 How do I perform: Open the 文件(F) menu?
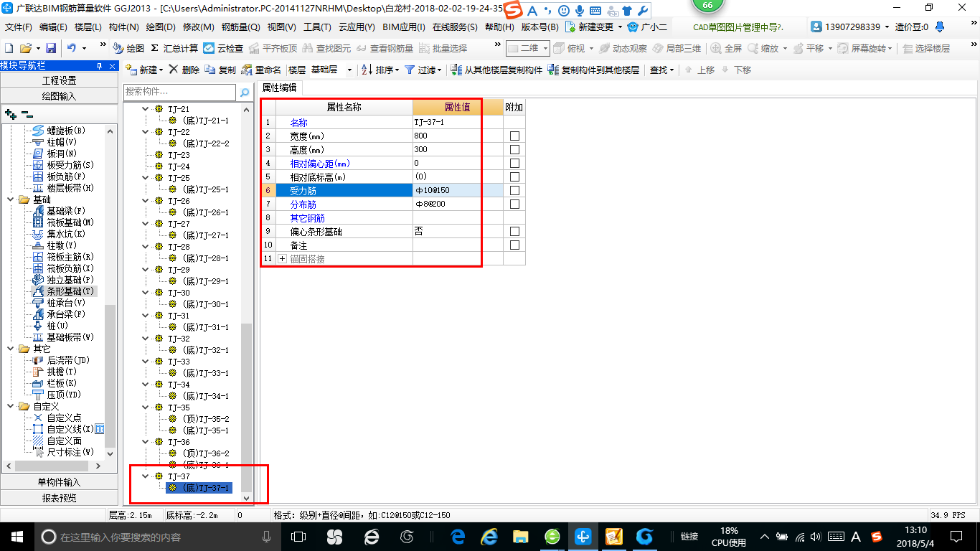click(x=19, y=27)
